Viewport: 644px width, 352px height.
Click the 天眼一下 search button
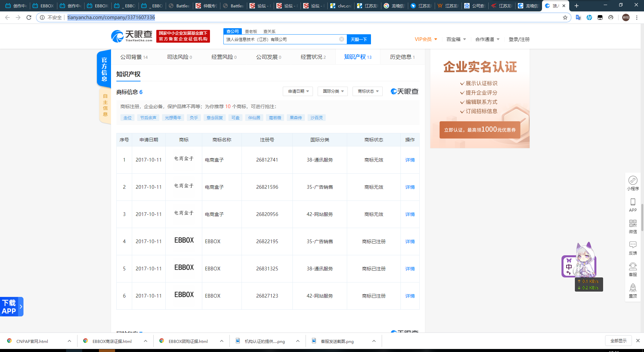coord(359,39)
